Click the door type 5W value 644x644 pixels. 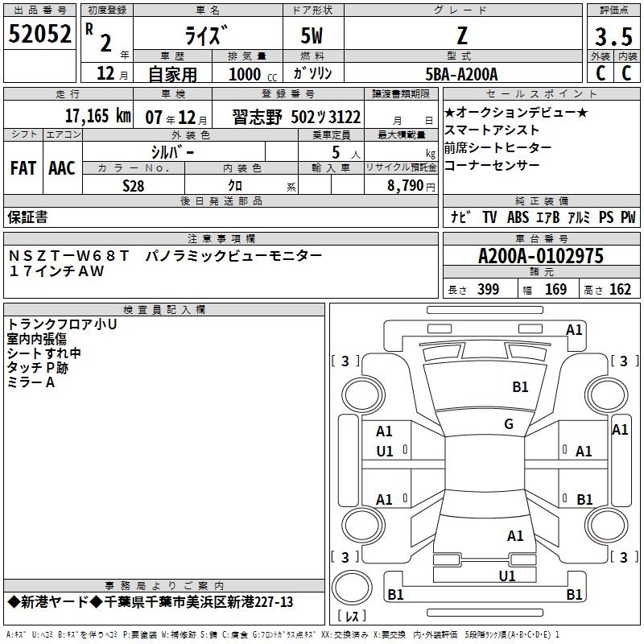coord(312,35)
